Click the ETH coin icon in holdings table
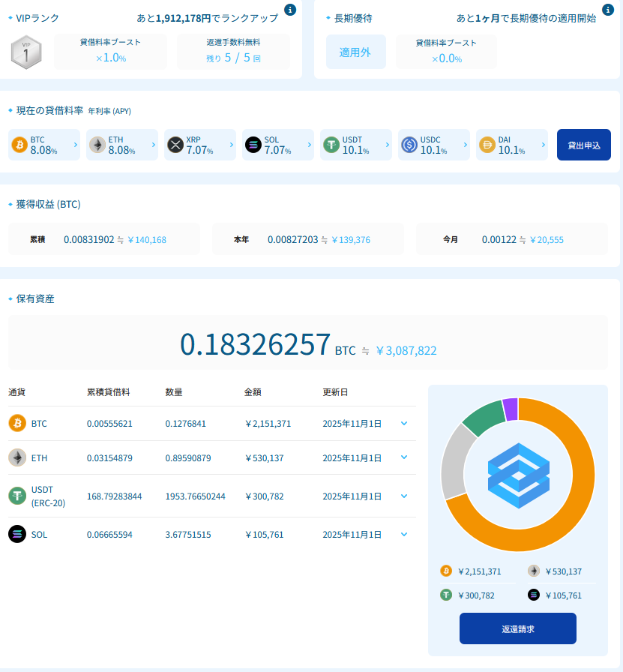This screenshot has width=623, height=672. [16, 457]
